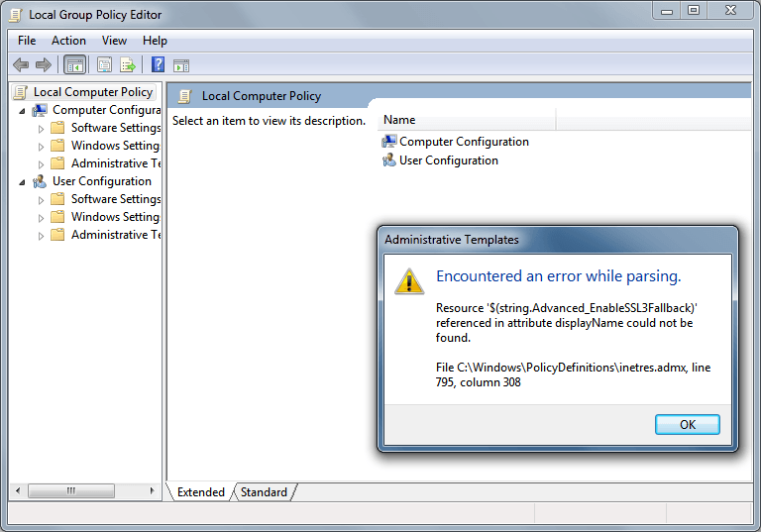Expand Software Settings under Computer Configuration

coord(41,129)
